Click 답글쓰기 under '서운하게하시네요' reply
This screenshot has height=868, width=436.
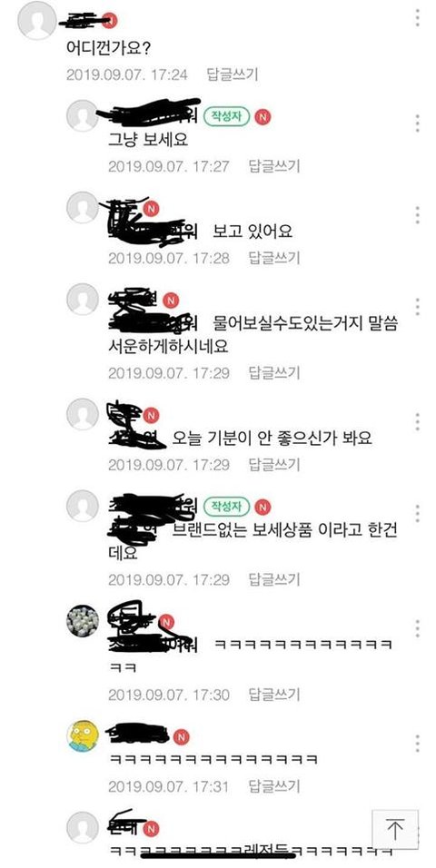[x=274, y=372]
